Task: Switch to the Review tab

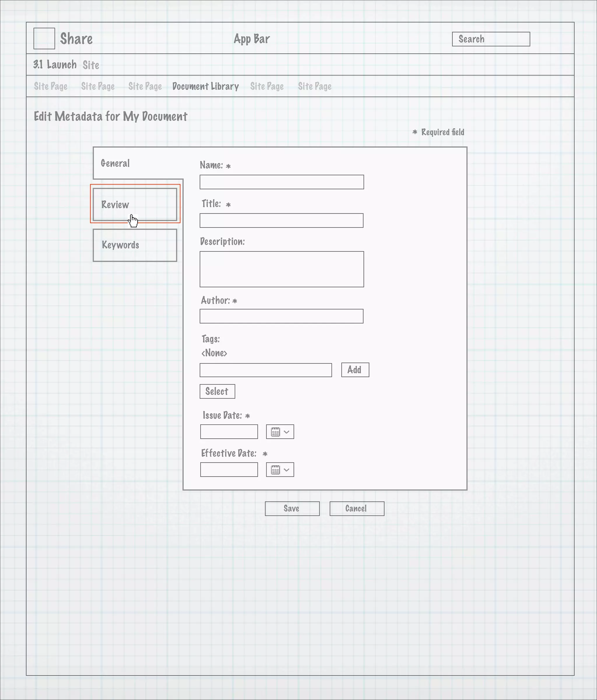Action: pyautogui.click(x=135, y=204)
